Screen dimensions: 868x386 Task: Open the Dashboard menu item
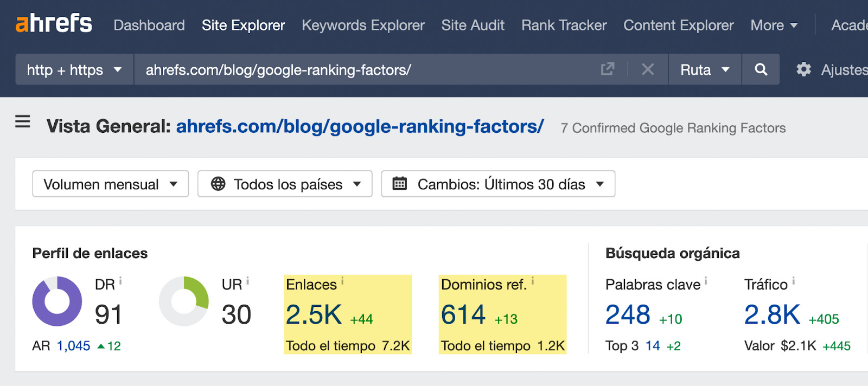coord(149,25)
